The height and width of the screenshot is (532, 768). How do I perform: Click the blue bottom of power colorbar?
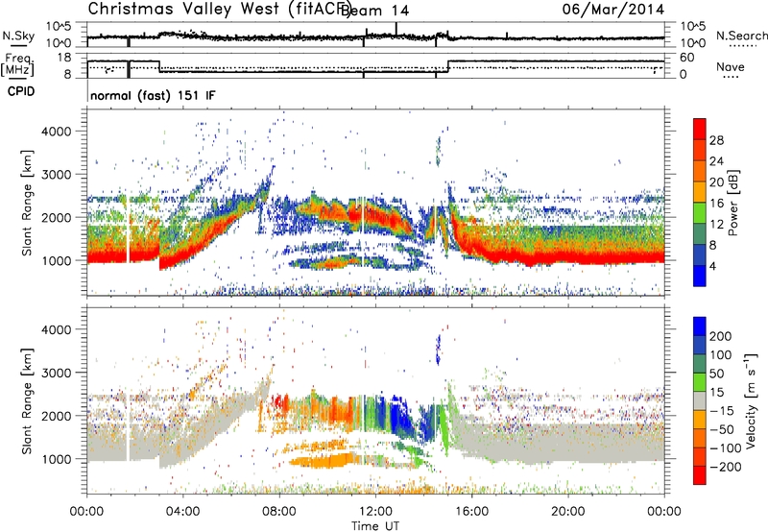tap(700, 276)
